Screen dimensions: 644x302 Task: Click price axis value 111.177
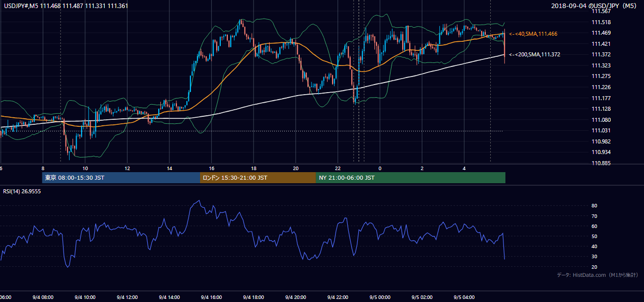coord(600,98)
